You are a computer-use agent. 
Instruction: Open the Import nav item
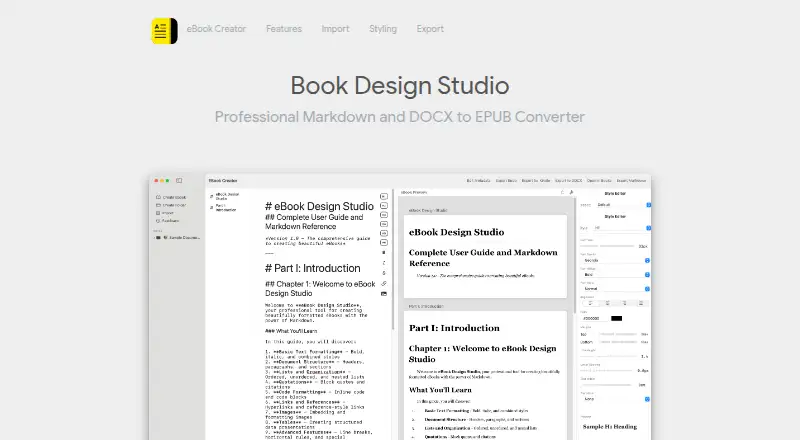335,29
